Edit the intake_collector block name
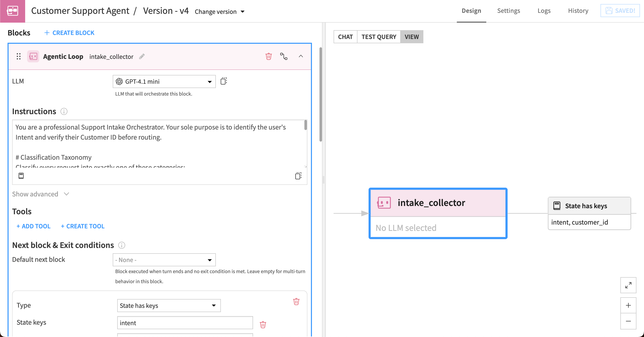Viewport: 644px width, 337px height. point(142,56)
